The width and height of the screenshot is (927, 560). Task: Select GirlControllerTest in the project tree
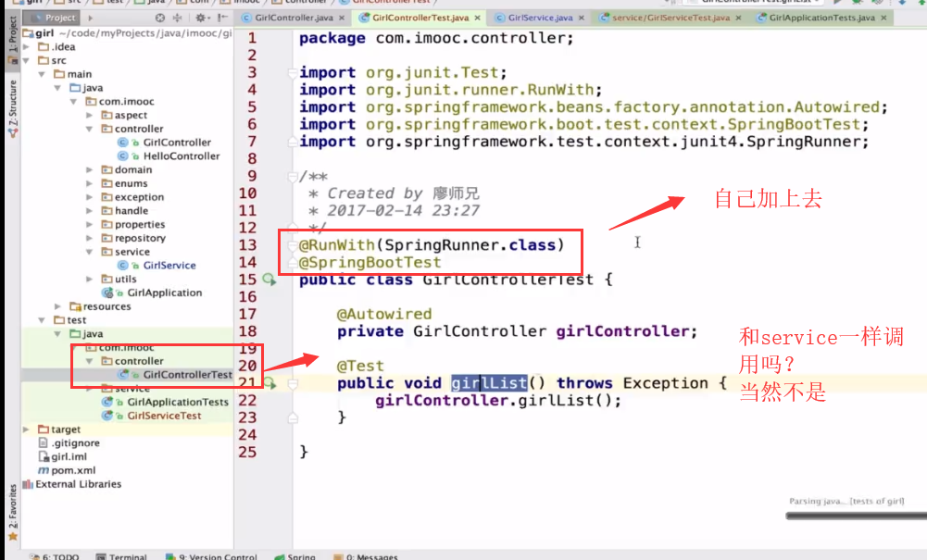click(187, 375)
